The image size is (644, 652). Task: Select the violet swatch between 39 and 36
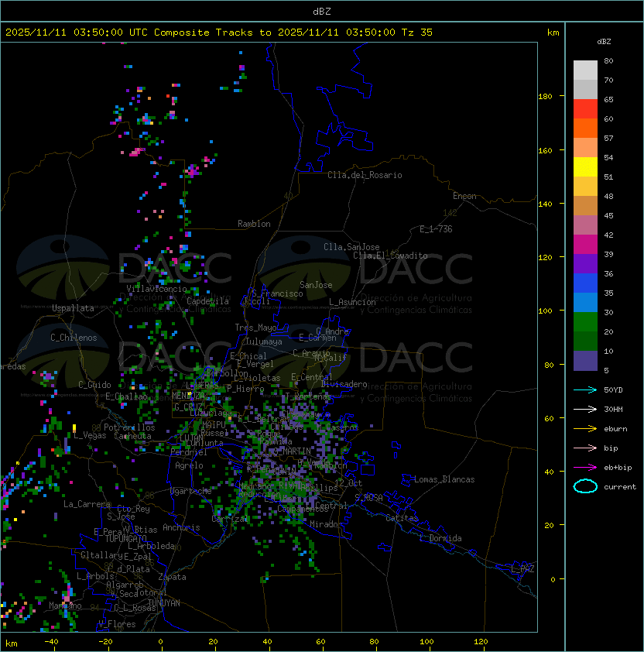[585, 263]
